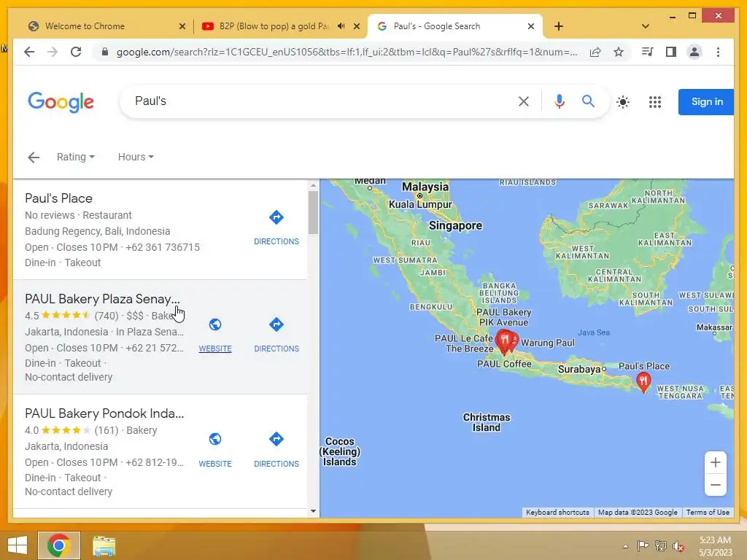Bookmark this tab with star icon

(619, 52)
